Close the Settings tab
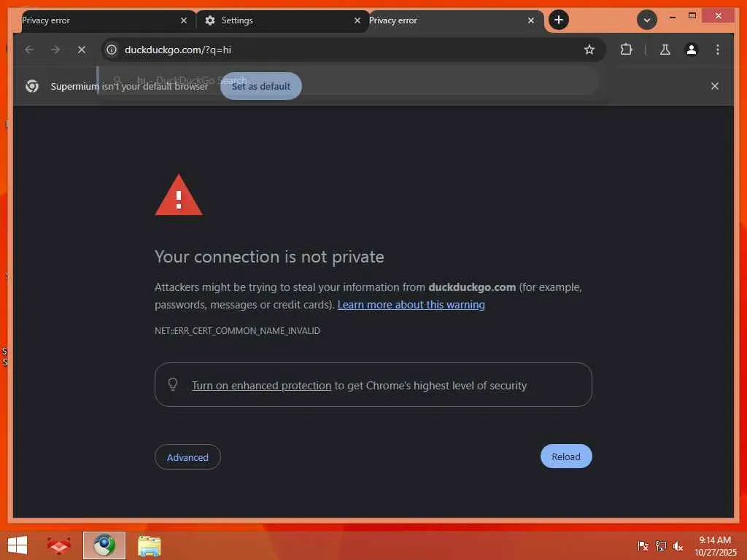This screenshot has width=747, height=560. 357,20
